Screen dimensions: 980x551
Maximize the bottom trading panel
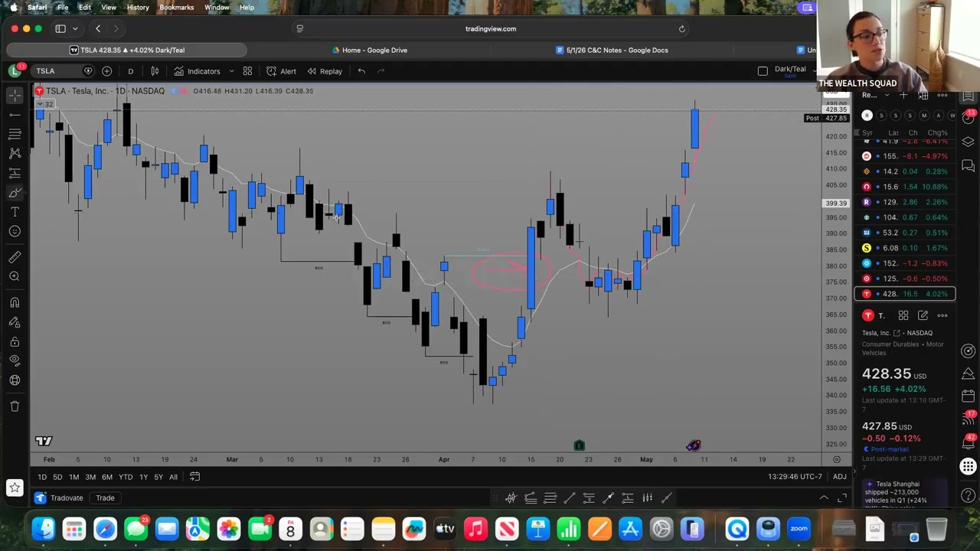click(842, 498)
